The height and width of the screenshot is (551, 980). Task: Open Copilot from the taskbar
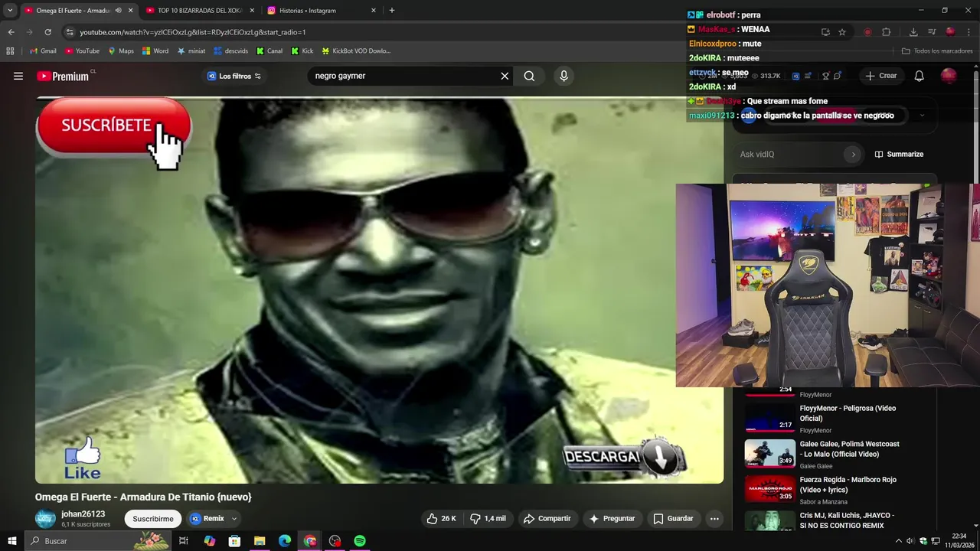point(209,541)
